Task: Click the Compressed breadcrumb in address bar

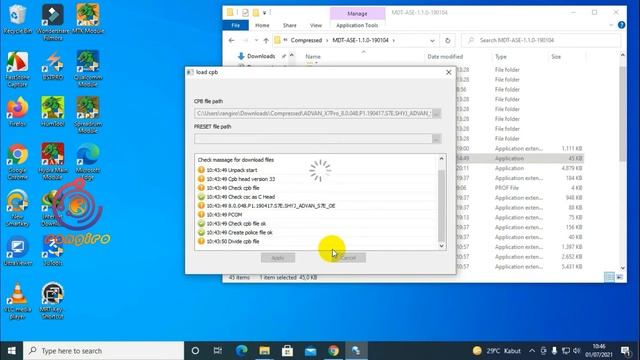Action: click(x=306, y=40)
